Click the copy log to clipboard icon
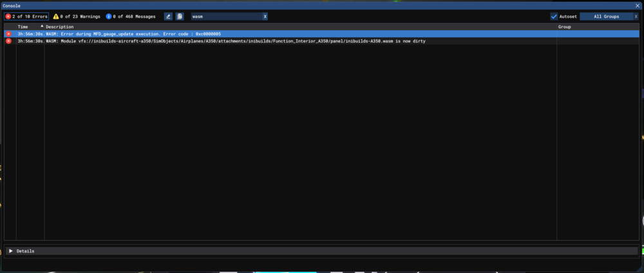This screenshot has width=644, height=273. pos(180,17)
